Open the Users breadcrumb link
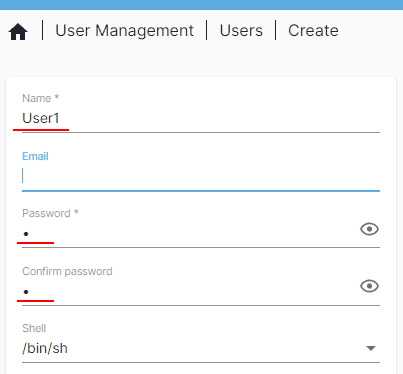 241,31
